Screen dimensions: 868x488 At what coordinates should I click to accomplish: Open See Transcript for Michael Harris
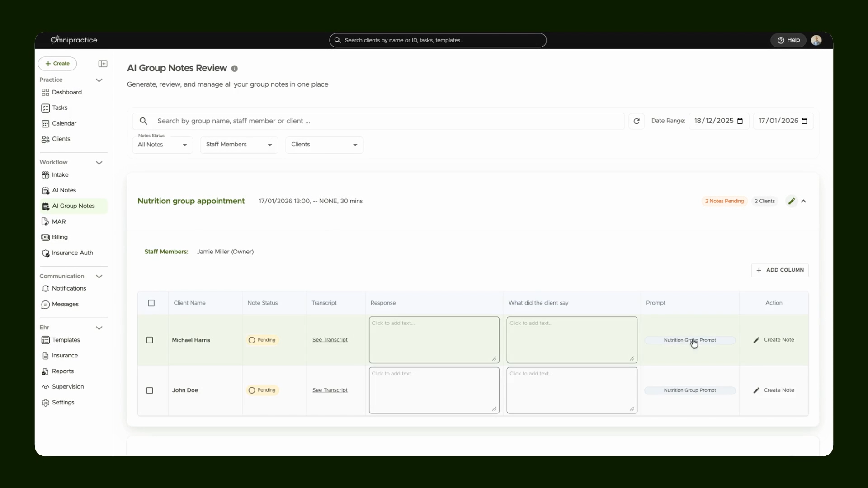(330, 340)
